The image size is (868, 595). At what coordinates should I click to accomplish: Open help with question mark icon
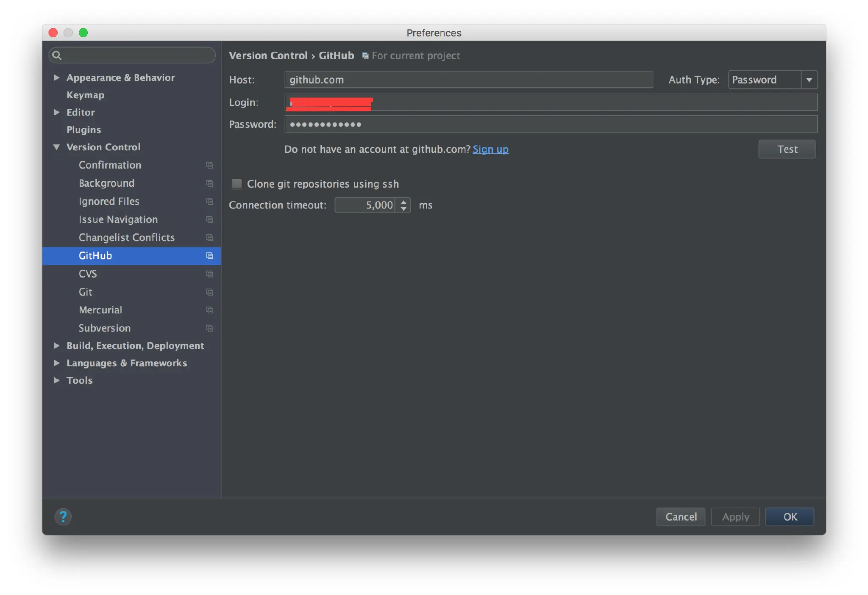(x=63, y=517)
